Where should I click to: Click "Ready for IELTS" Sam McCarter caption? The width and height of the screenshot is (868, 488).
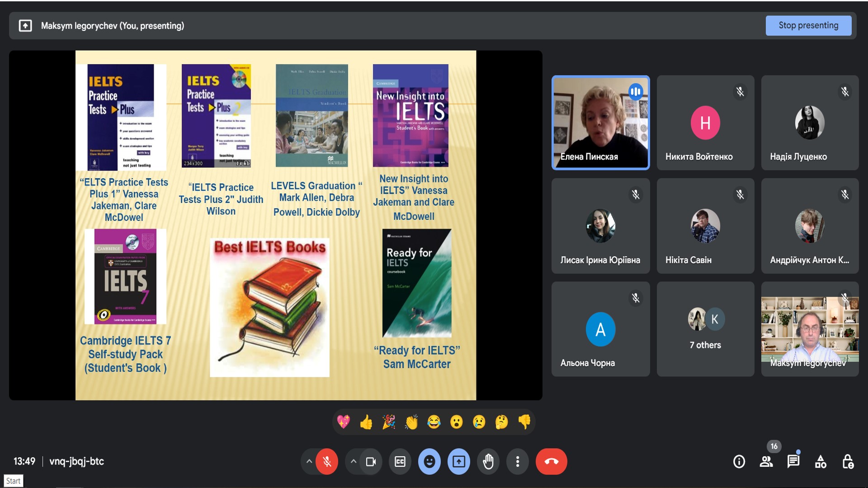pos(417,357)
